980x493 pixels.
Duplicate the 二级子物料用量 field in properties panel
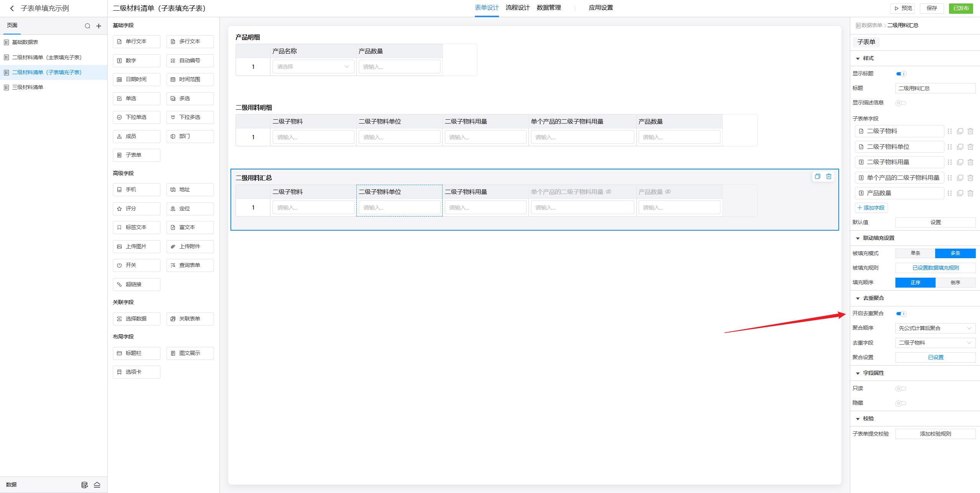[x=960, y=162]
